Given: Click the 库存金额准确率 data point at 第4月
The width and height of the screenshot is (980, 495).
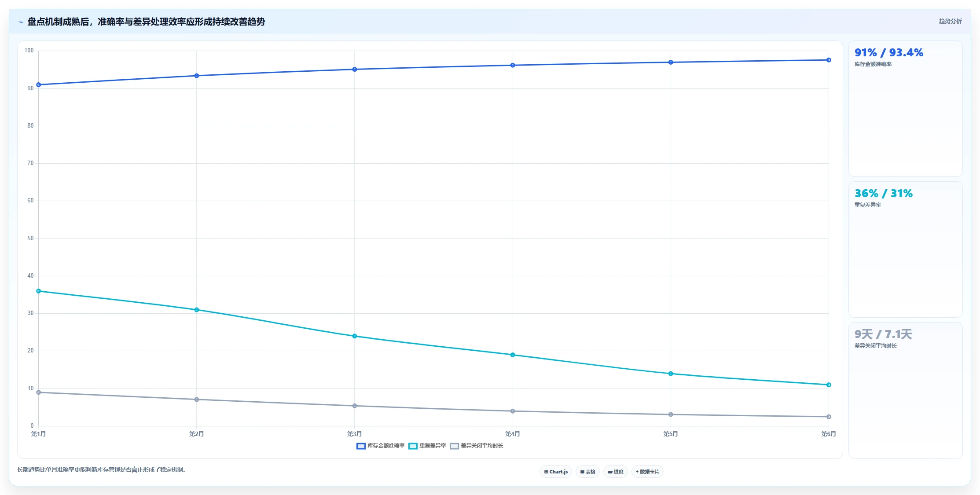Looking at the screenshot, I should coord(513,65).
